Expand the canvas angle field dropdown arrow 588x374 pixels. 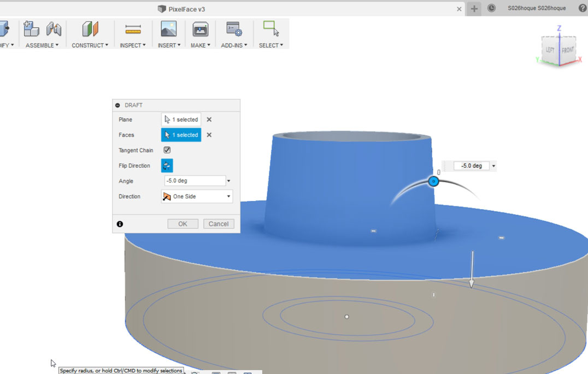tap(493, 166)
